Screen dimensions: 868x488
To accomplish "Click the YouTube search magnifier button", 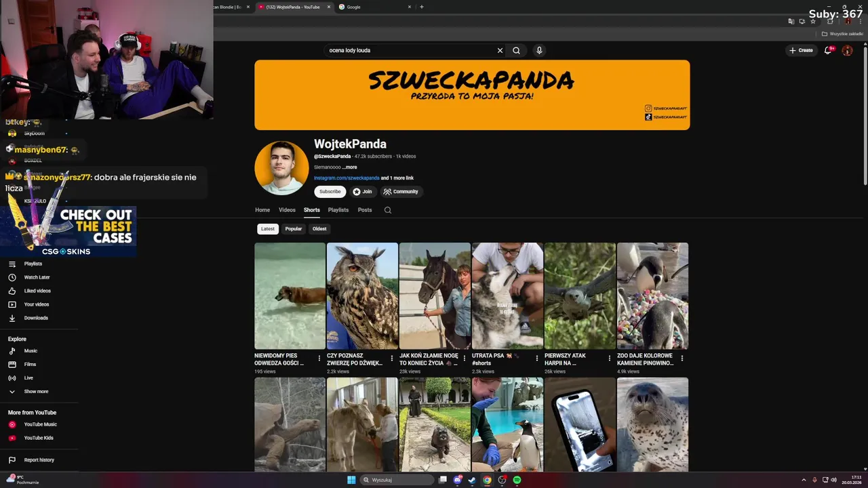I will 516,50.
